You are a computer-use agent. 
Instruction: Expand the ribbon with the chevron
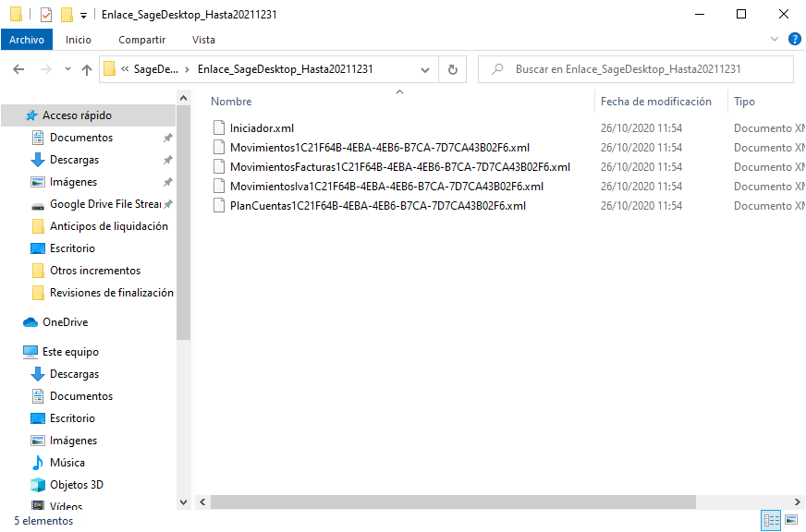(775, 39)
